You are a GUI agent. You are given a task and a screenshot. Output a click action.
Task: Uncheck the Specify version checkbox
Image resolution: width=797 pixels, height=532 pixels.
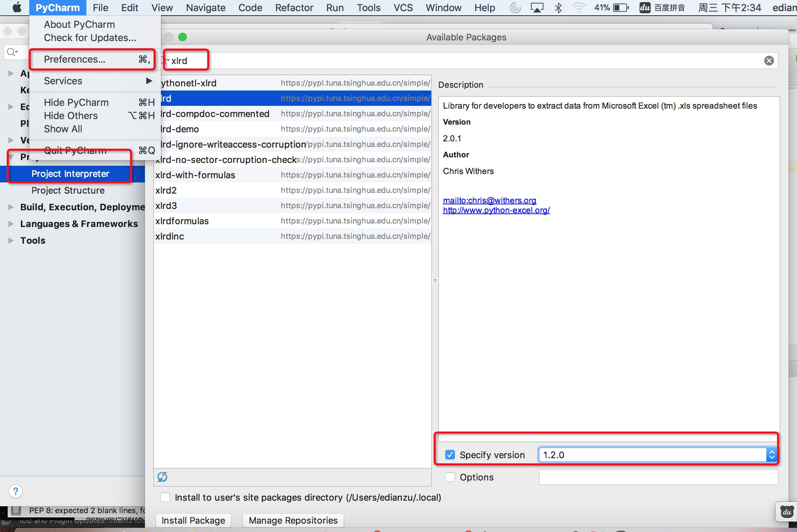pyautogui.click(x=450, y=455)
